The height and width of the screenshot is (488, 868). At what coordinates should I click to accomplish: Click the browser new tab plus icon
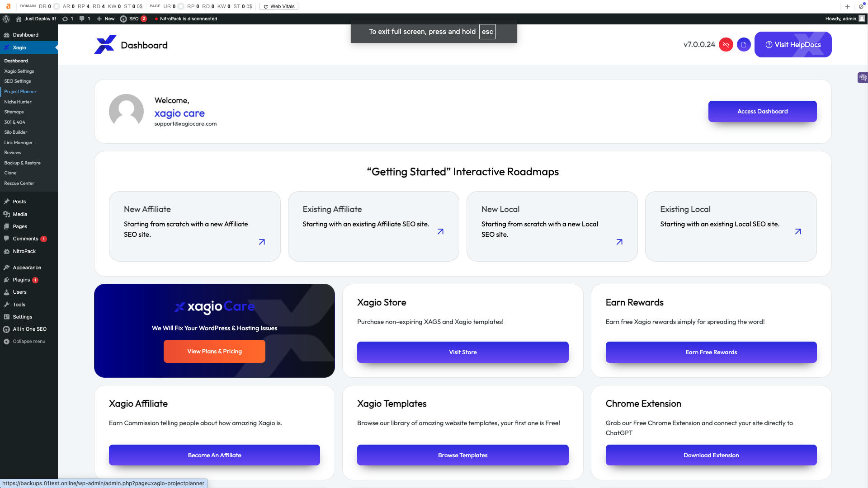[x=847, y=6]
